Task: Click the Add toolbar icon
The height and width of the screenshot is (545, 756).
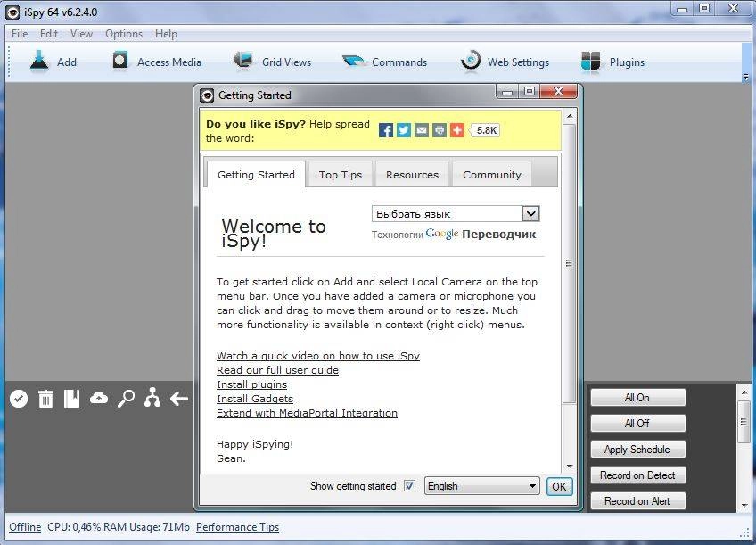Action: pos(39,62)
